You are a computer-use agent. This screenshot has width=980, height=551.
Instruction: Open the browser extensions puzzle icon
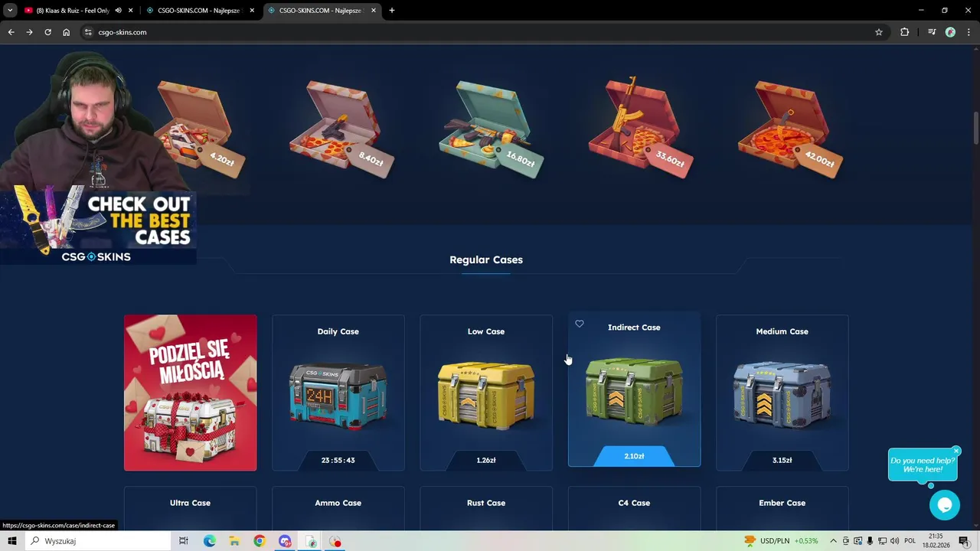905,32
